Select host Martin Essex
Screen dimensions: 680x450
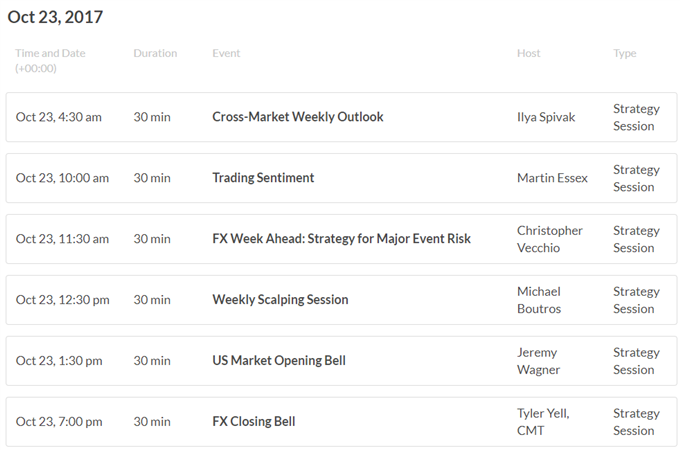point(552,178)
